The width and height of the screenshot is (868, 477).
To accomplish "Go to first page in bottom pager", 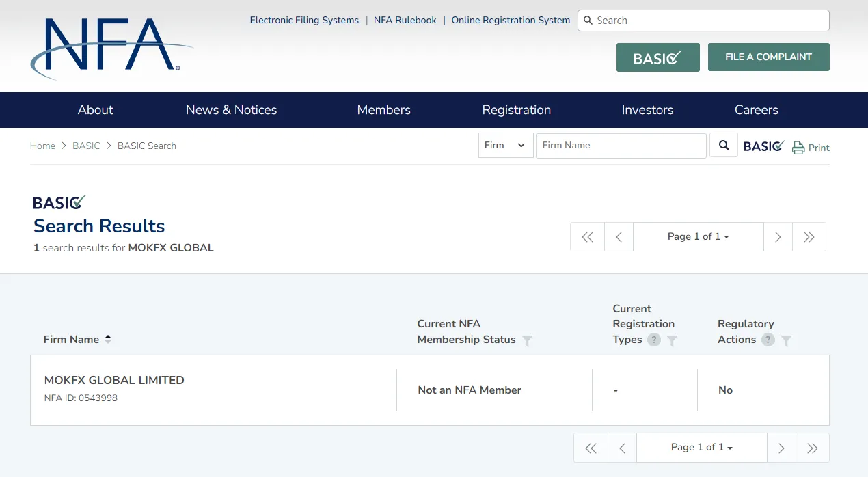I will pyautogui.click(x=591, y=448).
